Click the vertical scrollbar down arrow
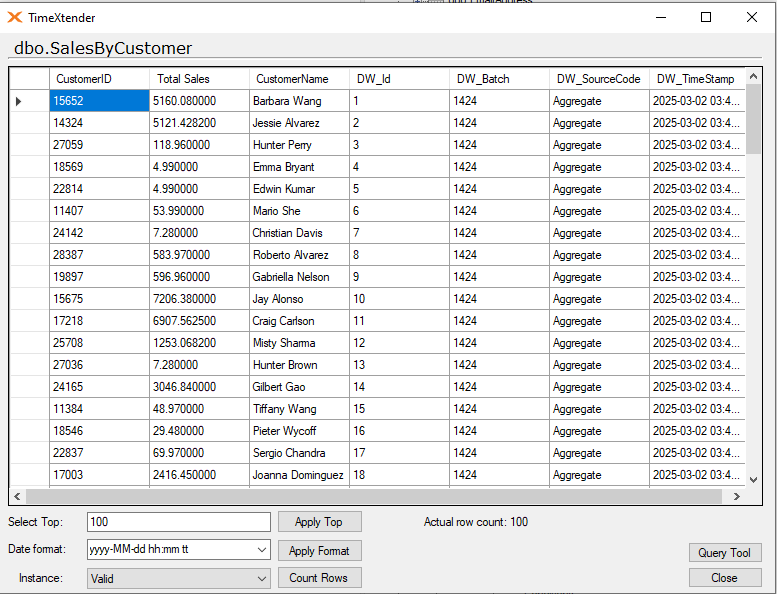 [753, 480]
